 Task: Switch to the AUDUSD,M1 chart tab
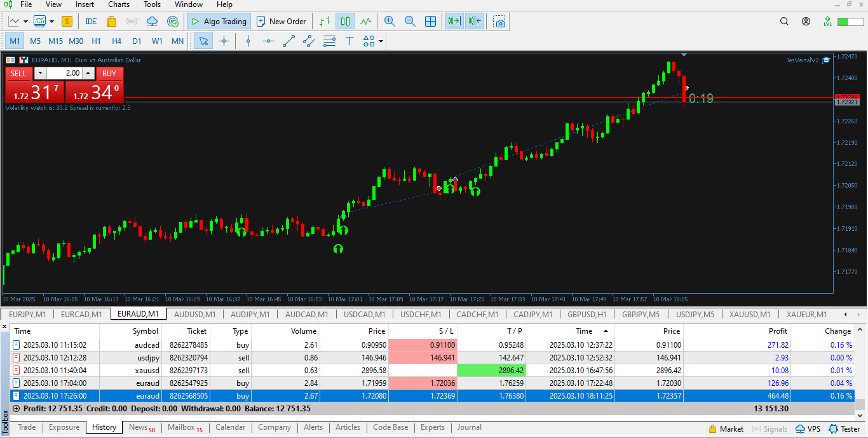(194, 314)
